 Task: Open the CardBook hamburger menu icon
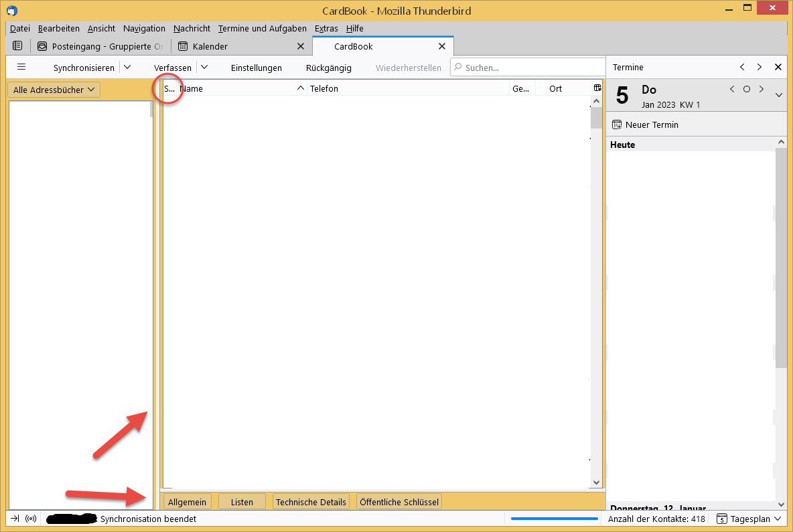tap(21, 67)
